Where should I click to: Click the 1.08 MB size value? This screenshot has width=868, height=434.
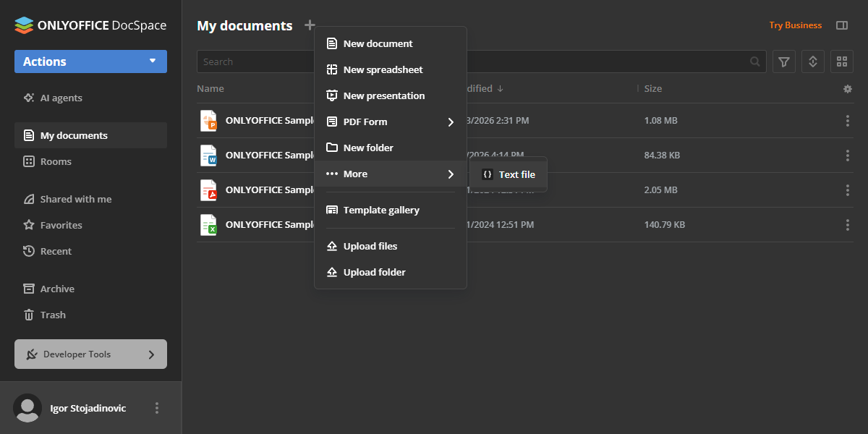(x=660, y=121)
